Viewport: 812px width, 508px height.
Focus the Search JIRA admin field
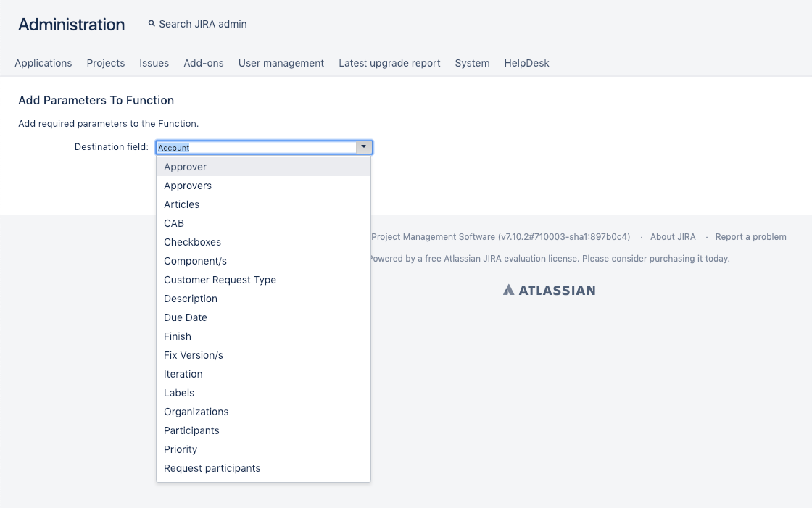[203, 24]
